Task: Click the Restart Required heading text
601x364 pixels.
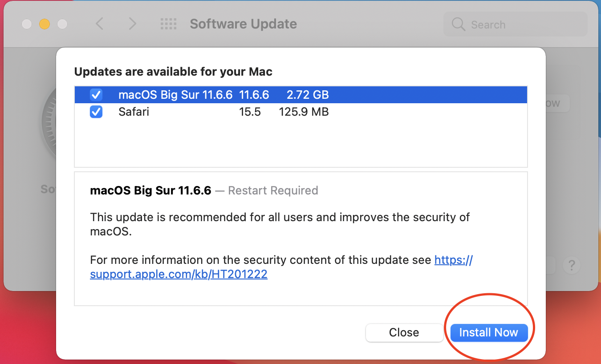Action: click(273, 190)
